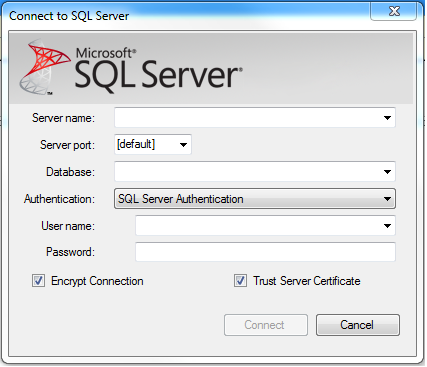Click the Authentication label text

click(x=59, y=199)
